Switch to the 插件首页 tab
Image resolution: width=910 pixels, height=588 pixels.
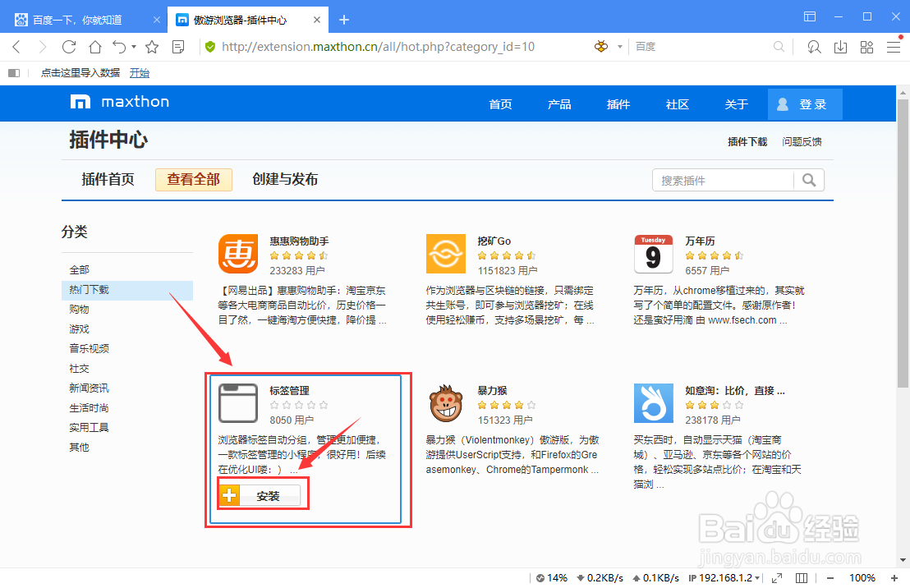tap(108, 179)
